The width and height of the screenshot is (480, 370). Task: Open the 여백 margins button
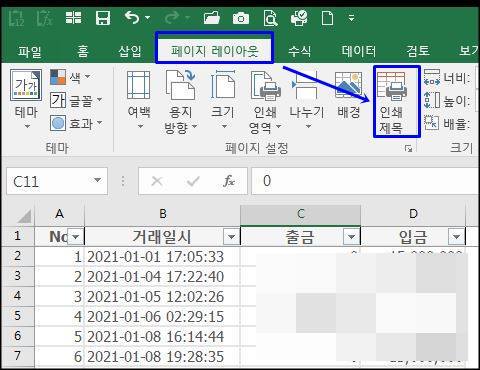(139, 100)
